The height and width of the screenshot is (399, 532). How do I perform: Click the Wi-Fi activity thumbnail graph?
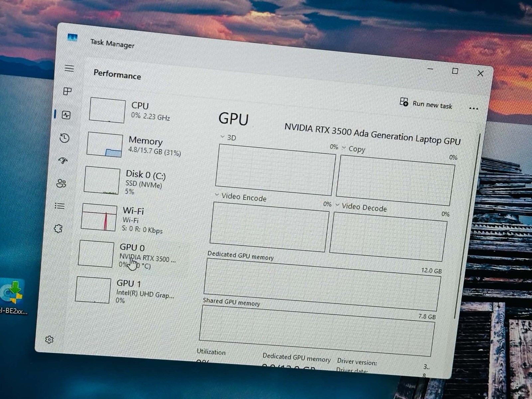(99, 217)
